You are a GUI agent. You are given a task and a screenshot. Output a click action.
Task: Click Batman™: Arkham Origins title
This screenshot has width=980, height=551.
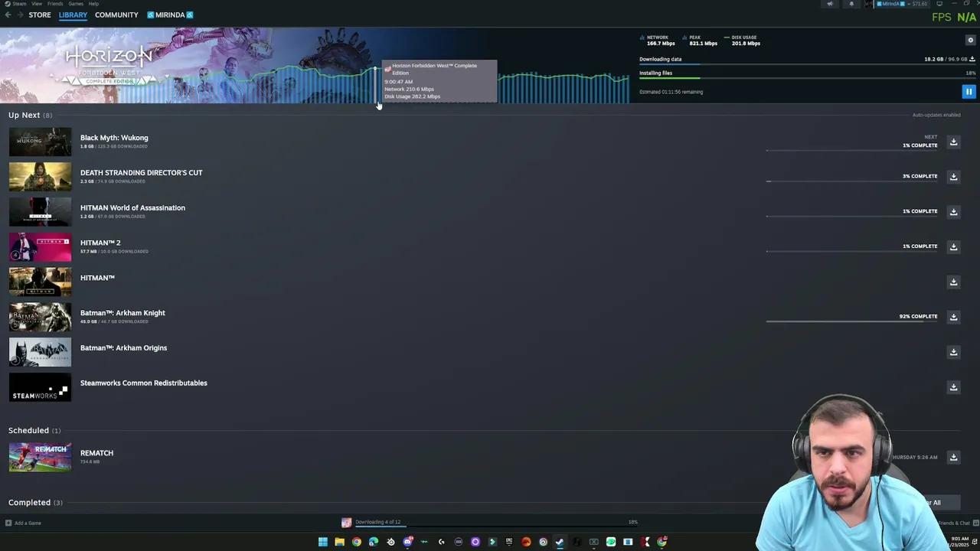(123, 347)
